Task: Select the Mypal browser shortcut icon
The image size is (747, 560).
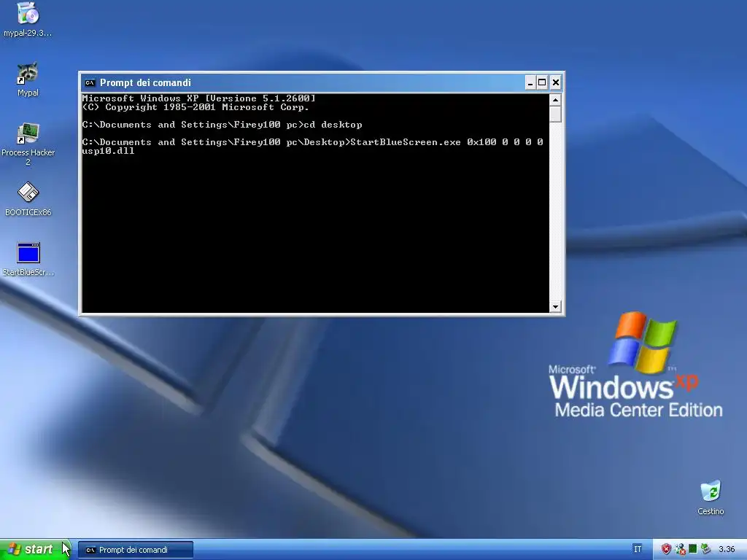Action: pos(28,79)
